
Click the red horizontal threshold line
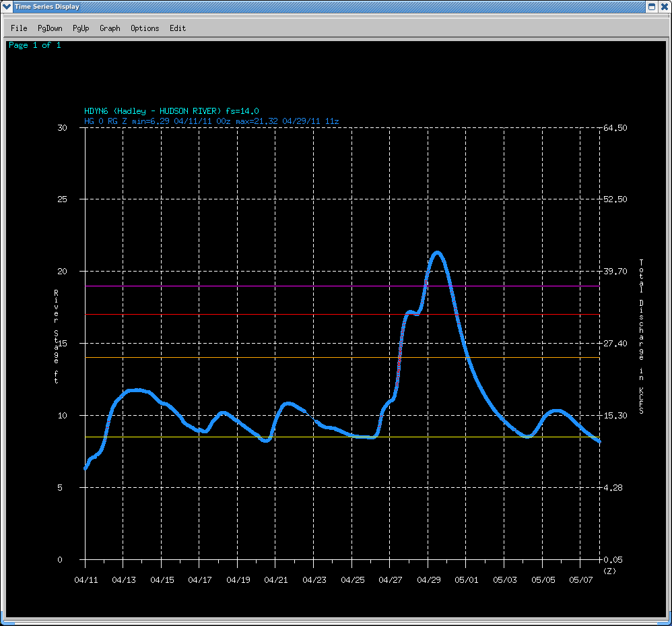(x=343, y=314)
